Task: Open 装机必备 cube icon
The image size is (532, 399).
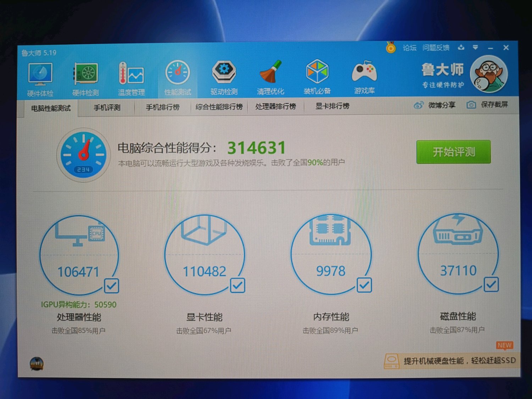Action: [317, 77]
